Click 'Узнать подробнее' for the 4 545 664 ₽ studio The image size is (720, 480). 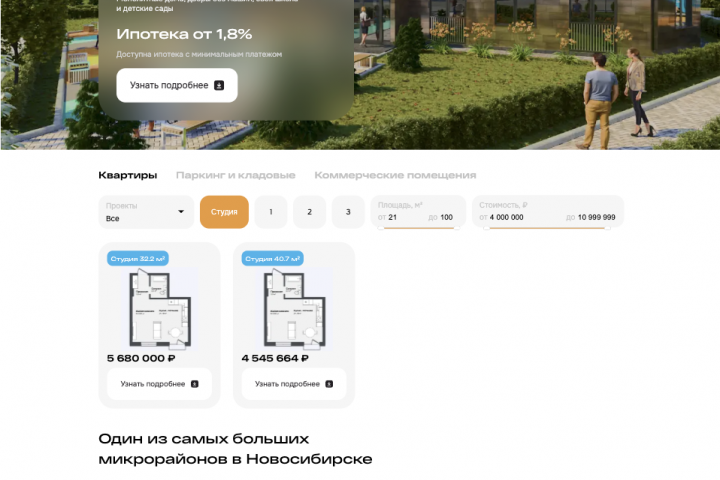click(x=294, y=384)
